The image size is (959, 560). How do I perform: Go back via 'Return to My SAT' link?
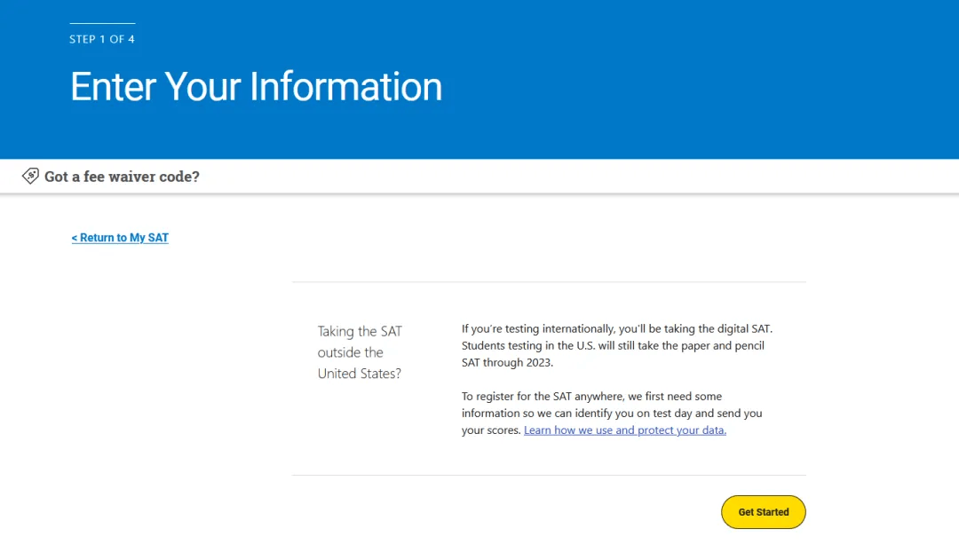coord(120,238)
